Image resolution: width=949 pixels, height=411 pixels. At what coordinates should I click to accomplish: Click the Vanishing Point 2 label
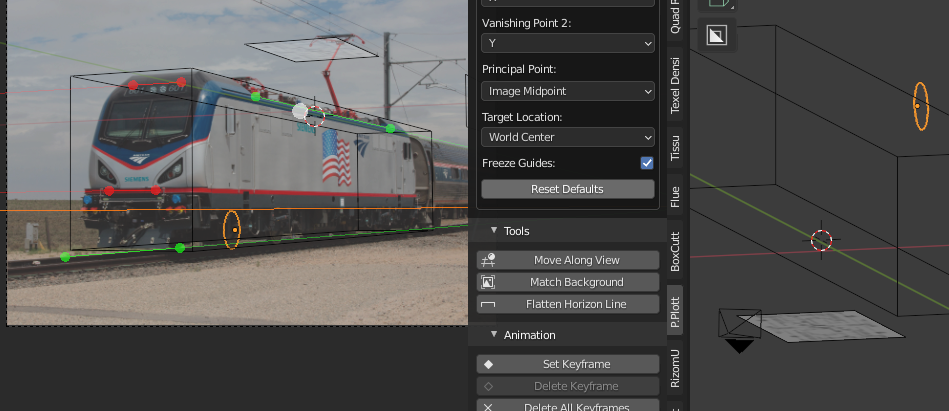coord(526,23)
